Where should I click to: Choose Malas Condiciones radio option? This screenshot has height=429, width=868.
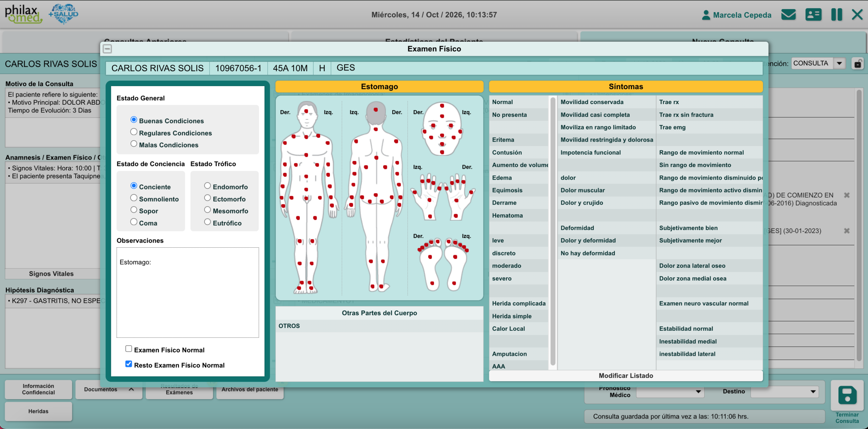point(134,144)
